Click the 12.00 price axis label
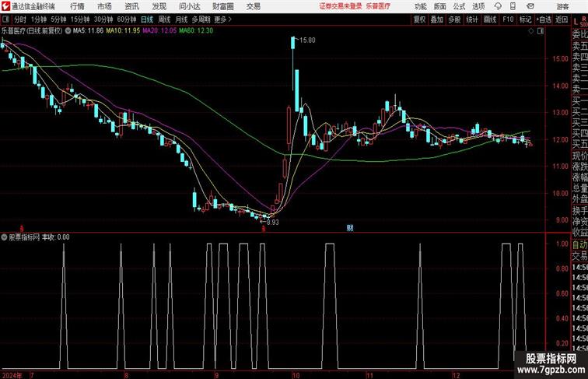The width and height of the screenshot is (588, 379). coord(561,139)
